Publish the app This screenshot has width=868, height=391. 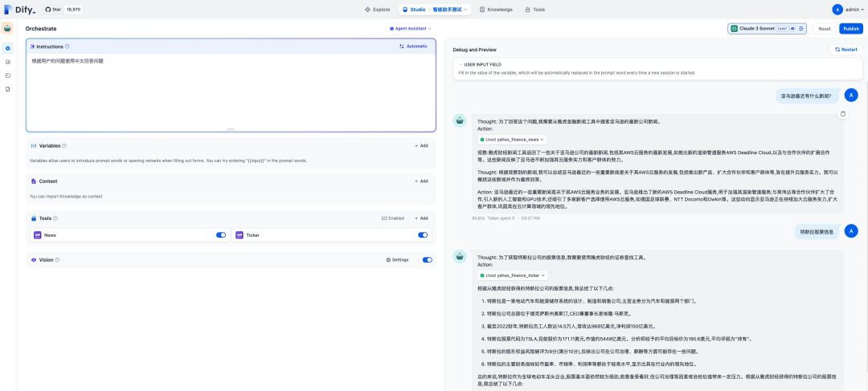[851, 29]
